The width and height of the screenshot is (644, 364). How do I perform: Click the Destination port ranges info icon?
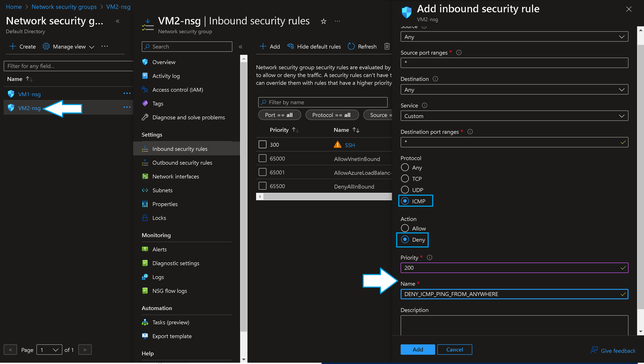point(470,132)
